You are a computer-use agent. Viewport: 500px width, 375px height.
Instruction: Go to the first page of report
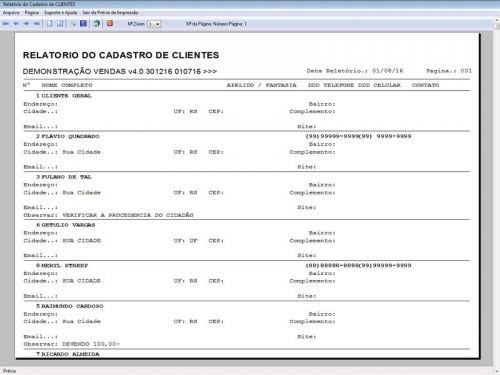6,24
